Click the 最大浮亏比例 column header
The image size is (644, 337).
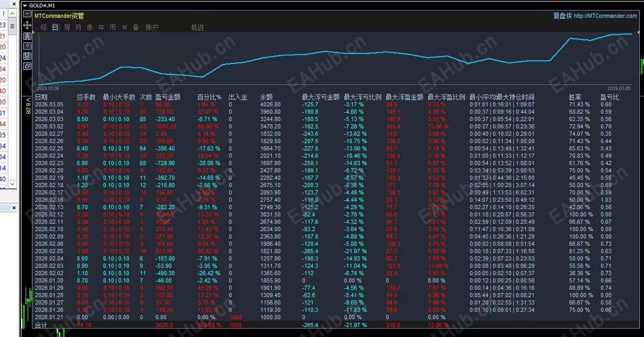coord(363,97)
